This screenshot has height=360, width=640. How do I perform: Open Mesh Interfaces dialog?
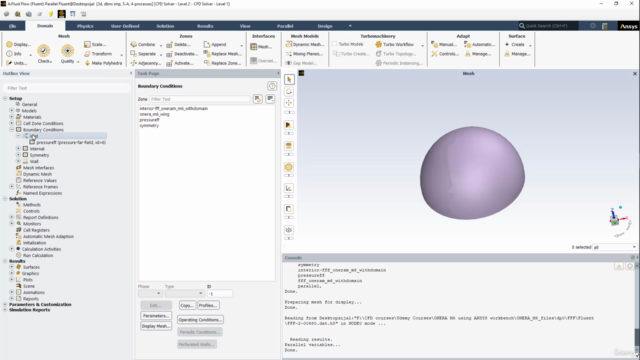click(261, 47)
